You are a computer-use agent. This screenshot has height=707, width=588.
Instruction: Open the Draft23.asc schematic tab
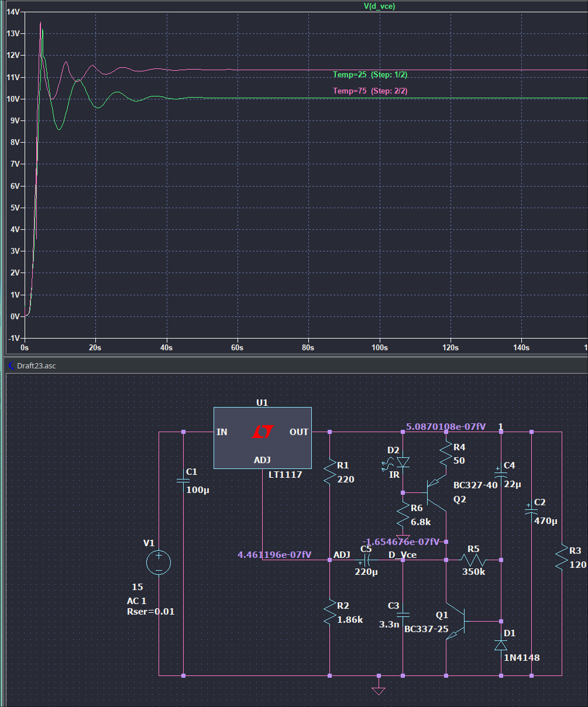click(x=36, y=365)
